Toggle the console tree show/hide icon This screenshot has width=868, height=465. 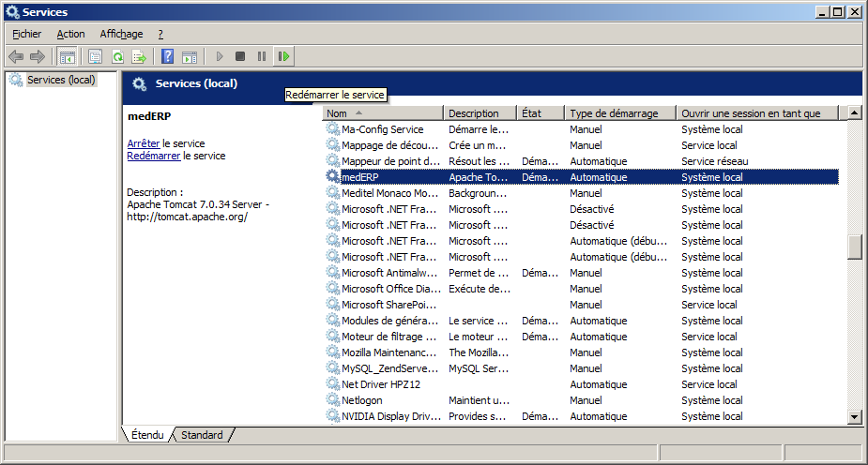click(68, 56)
